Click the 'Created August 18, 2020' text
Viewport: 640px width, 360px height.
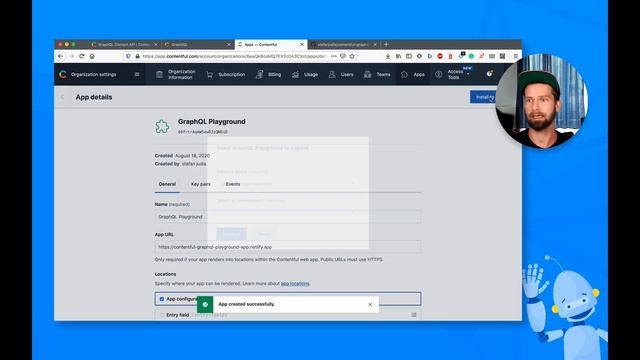coord(182,156)
